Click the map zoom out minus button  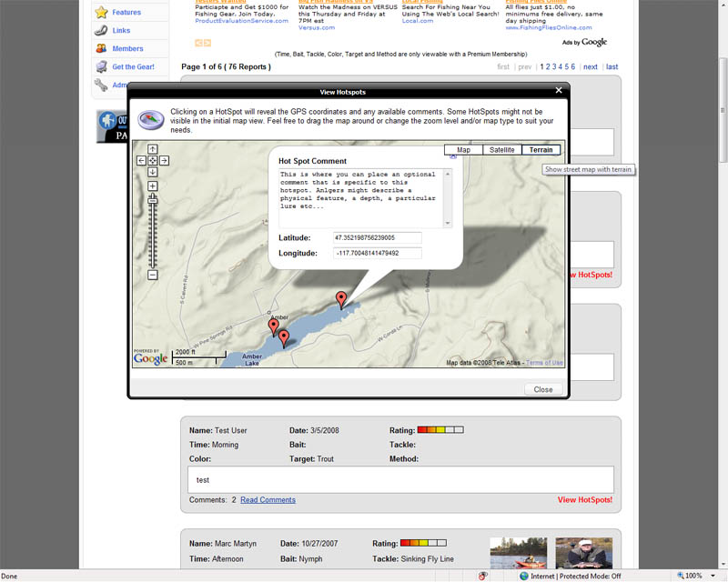click(153, 275)
